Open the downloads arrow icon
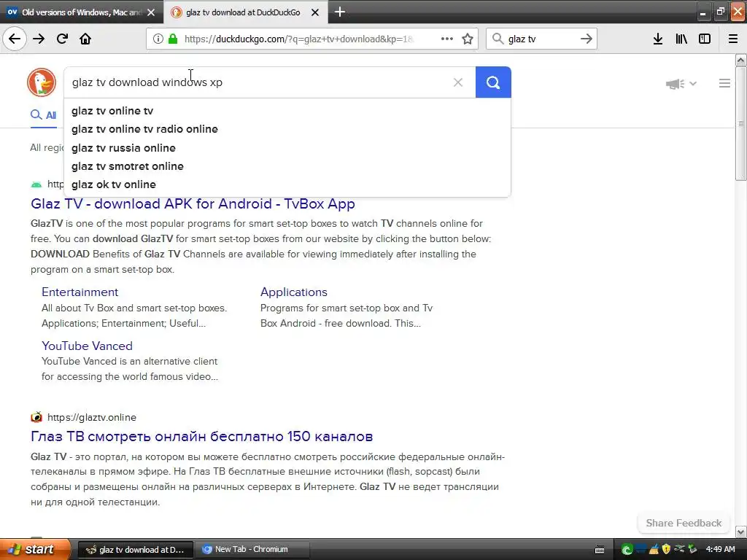The image size is (747, 560). (x=658, y=39)
